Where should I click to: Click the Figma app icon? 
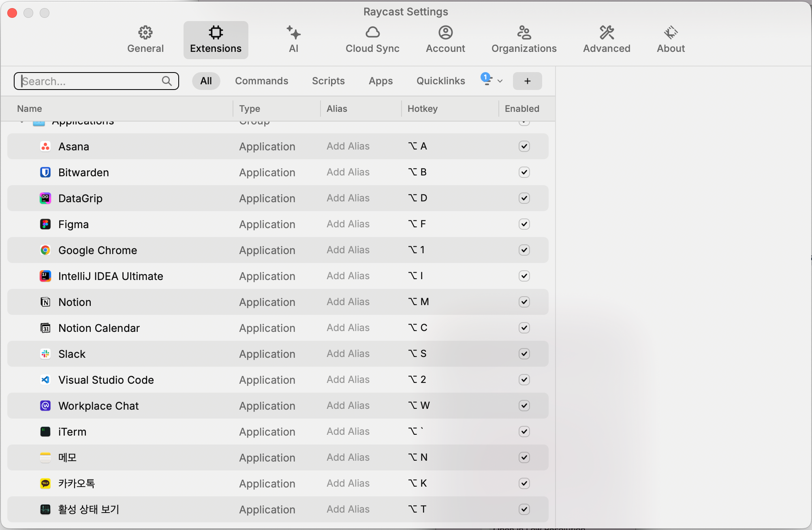[45, 224]
